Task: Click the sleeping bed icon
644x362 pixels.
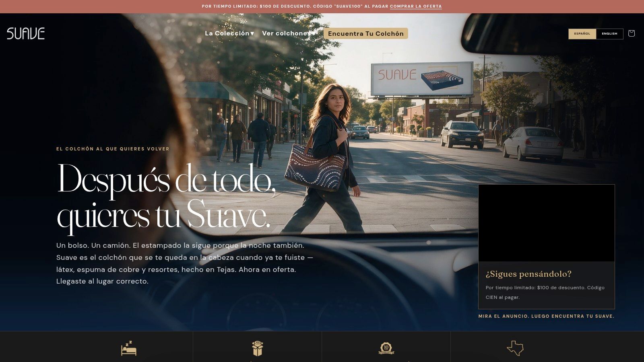Action: 129,348
